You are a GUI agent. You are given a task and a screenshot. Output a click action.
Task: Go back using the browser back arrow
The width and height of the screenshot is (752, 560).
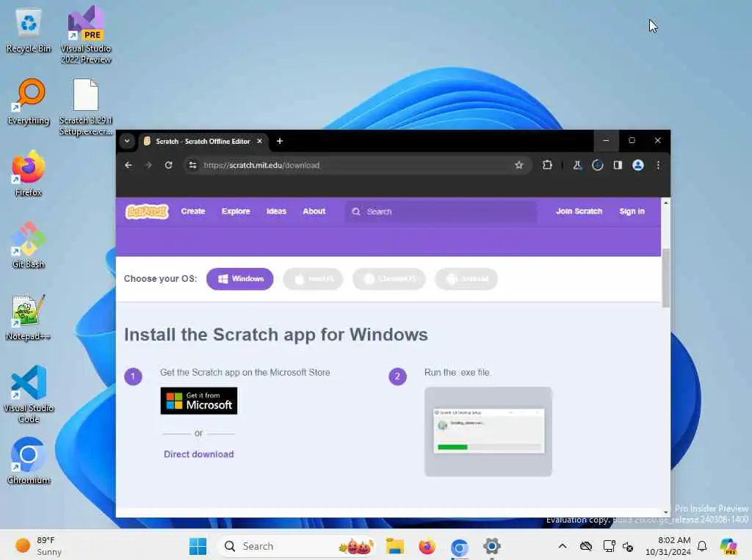tap(128, 165)
